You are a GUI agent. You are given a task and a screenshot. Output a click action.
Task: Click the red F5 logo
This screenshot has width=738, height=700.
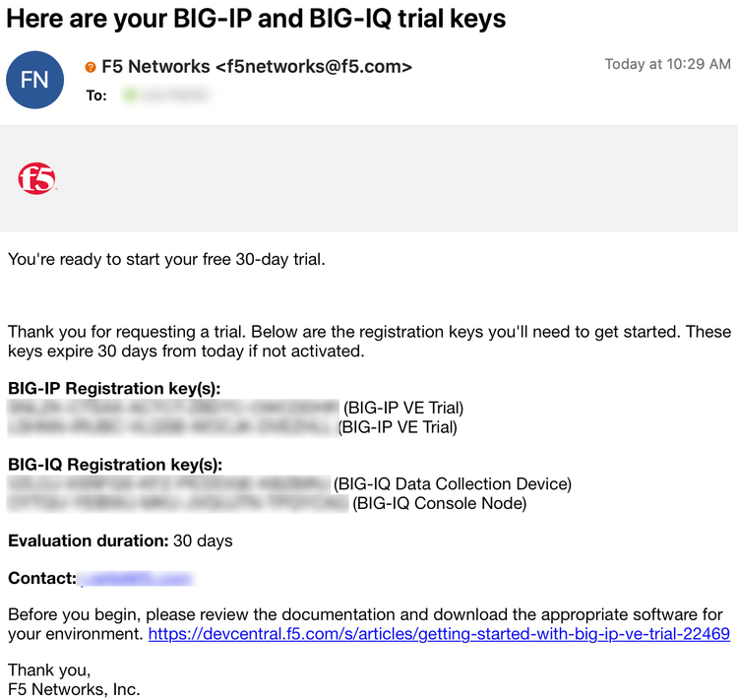point(36,179)
